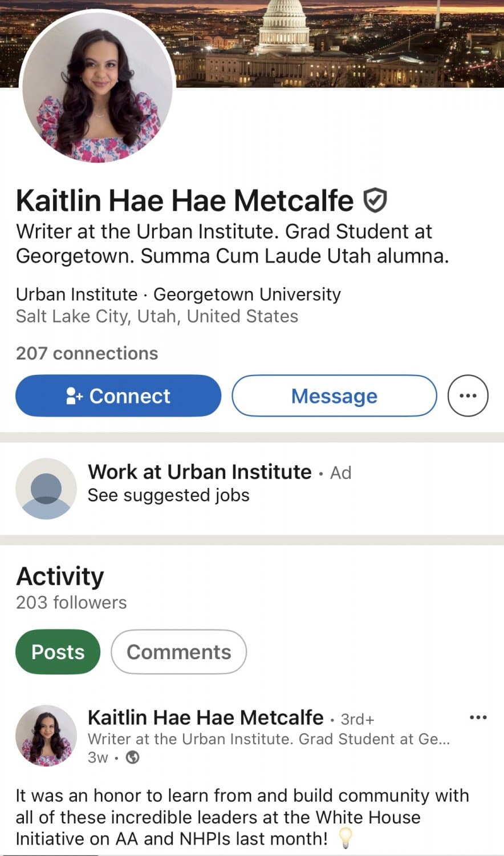The width and height of the screenshot is (504, 856).
Task: Click the See suggested jobs link
Action: pos(168,495)
